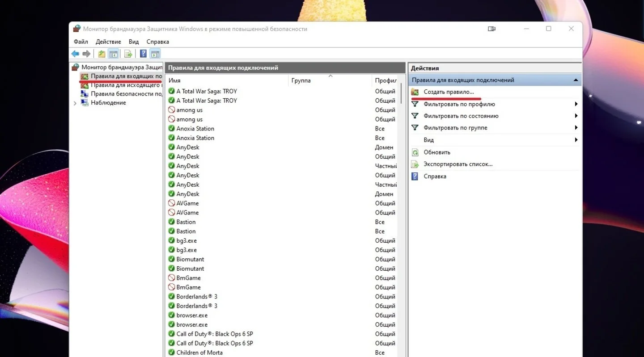Sort rules by the Профиль column header
Screen dimensions: 644x357
click(386, 80)
